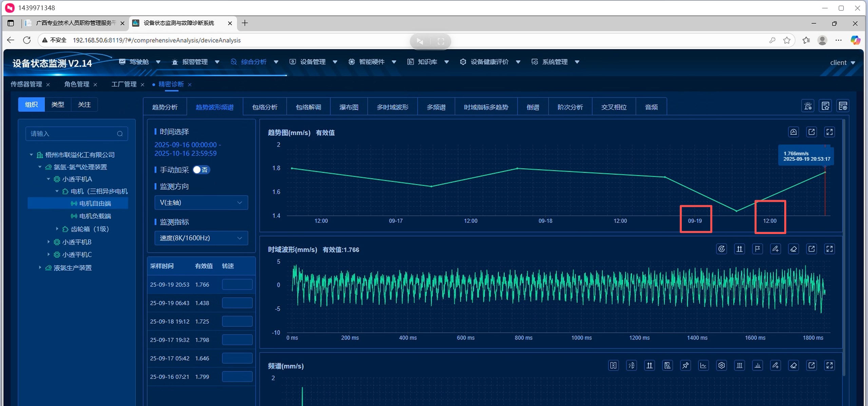The height and width of the screenshot is (406, 868).
Task: Expand the trend chart to fullscreen
Action: tap(829, 132)
